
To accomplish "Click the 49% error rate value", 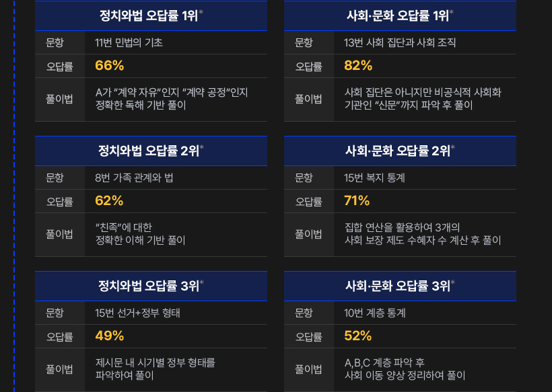I will [x=110, y=336].
